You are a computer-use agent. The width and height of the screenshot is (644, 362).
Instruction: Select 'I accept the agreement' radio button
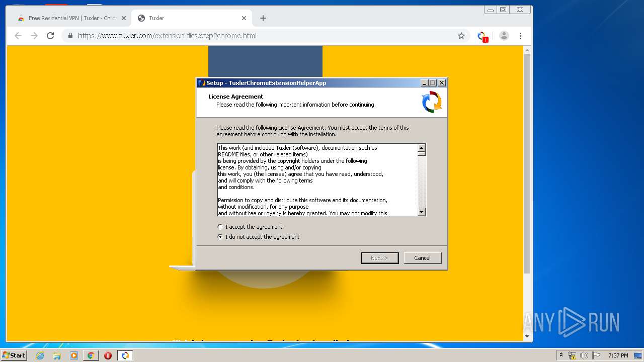[x=220, y=227]
